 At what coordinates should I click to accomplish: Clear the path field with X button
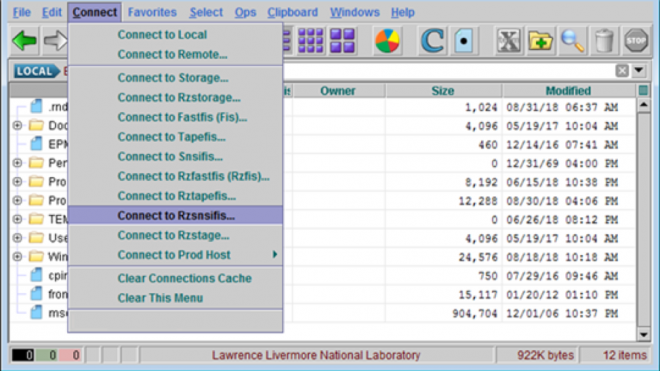click(x=622, y=71)
